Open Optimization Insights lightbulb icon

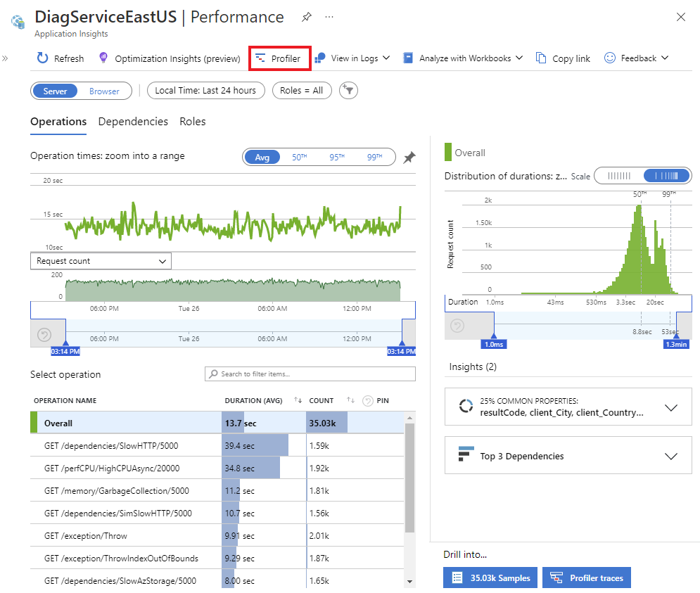pyautogui.click(x=103, y=58)
